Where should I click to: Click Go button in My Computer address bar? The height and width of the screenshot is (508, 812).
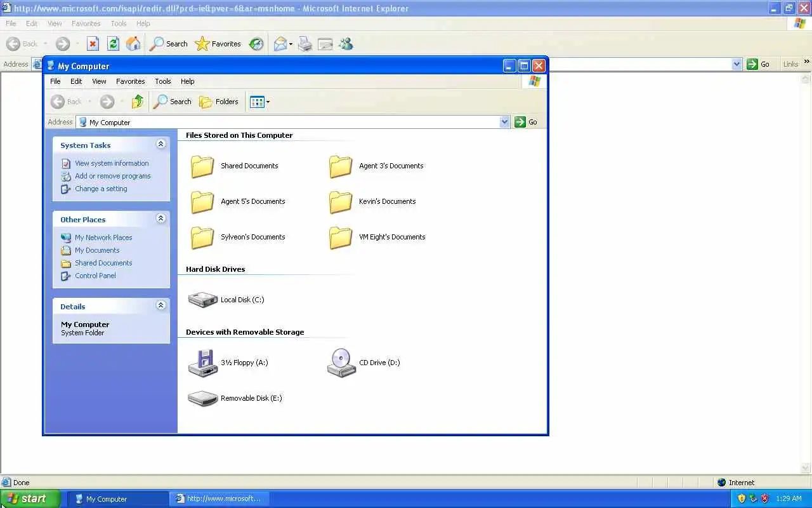point(526,122)
